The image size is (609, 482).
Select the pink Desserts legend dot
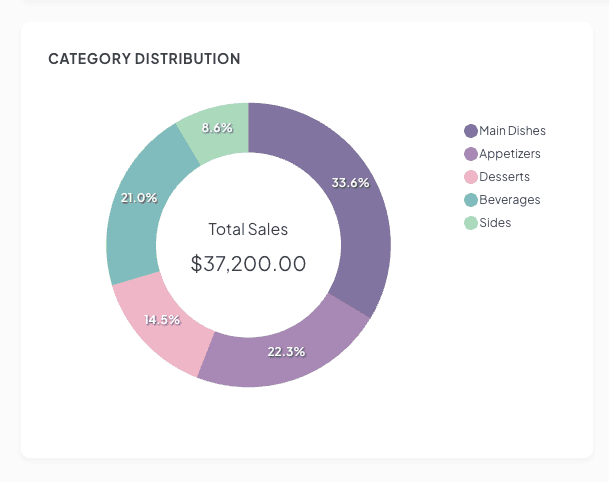point(471,177)
